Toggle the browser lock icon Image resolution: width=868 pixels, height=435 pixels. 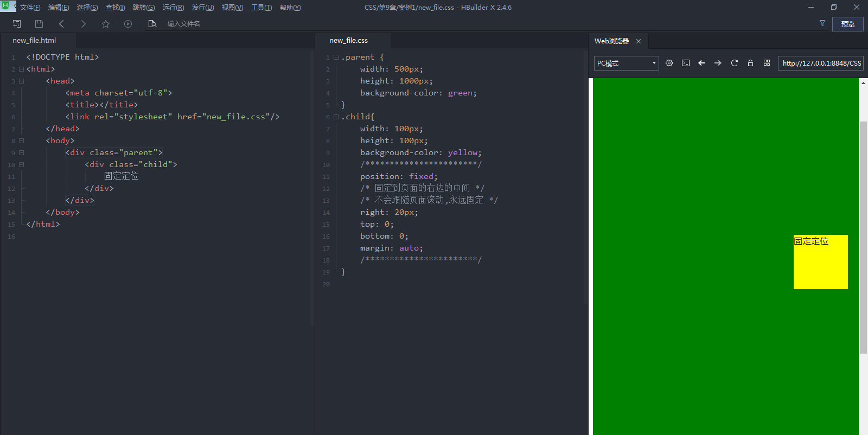coord(750,63)
